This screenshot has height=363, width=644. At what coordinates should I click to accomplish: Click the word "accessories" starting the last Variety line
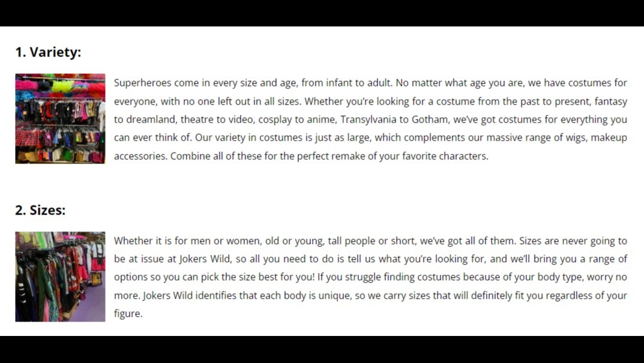(x=140, y=156)
